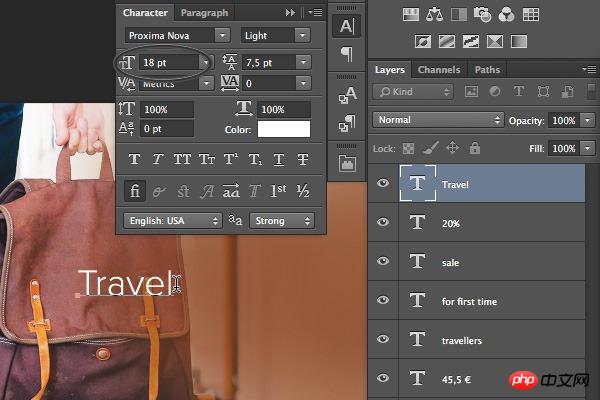This screenshot has height=400, width=600.
Task: Open the Kind layer filter dropdown
Action: pyautogui.click(x=413, y=91)
